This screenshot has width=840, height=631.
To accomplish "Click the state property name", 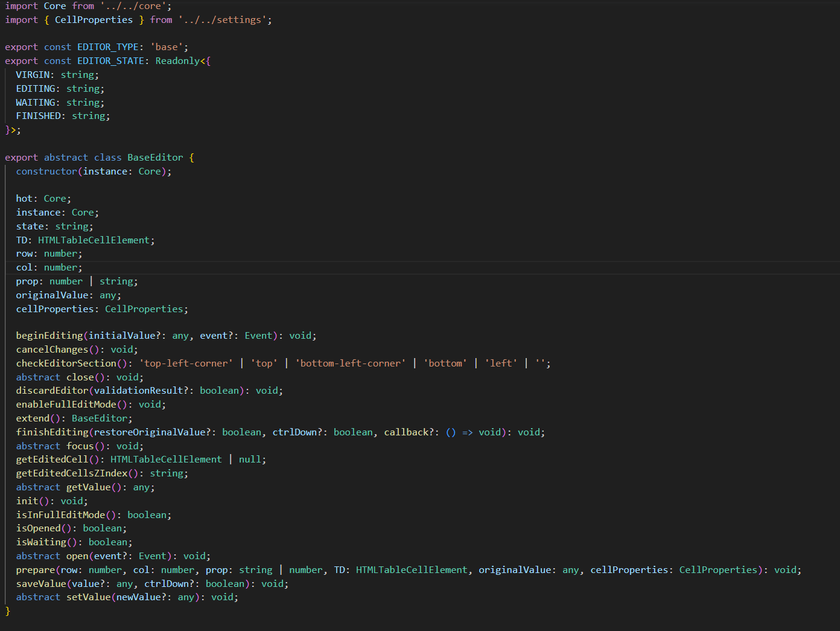I will [x=30, y=226].
